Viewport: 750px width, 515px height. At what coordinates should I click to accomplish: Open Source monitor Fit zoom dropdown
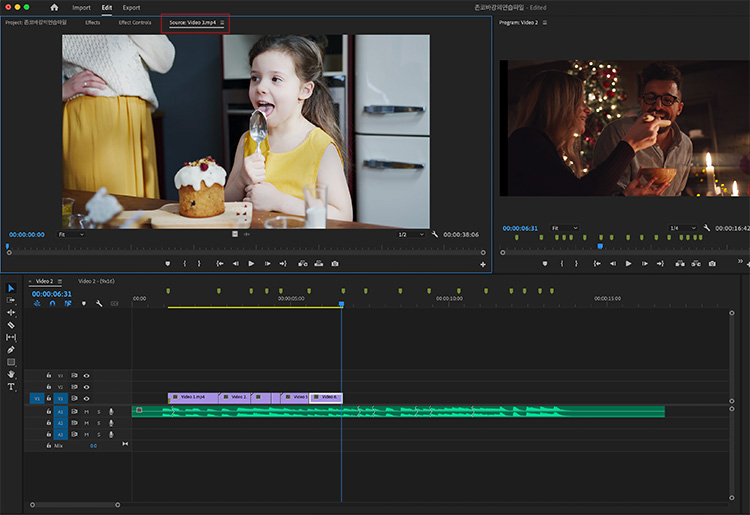[x=70, y=234]
